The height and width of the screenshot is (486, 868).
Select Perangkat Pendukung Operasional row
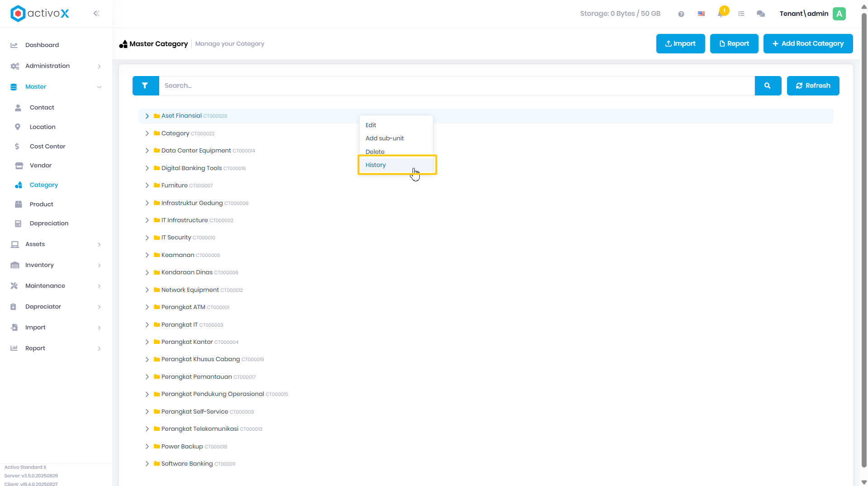tap(486, 394)
